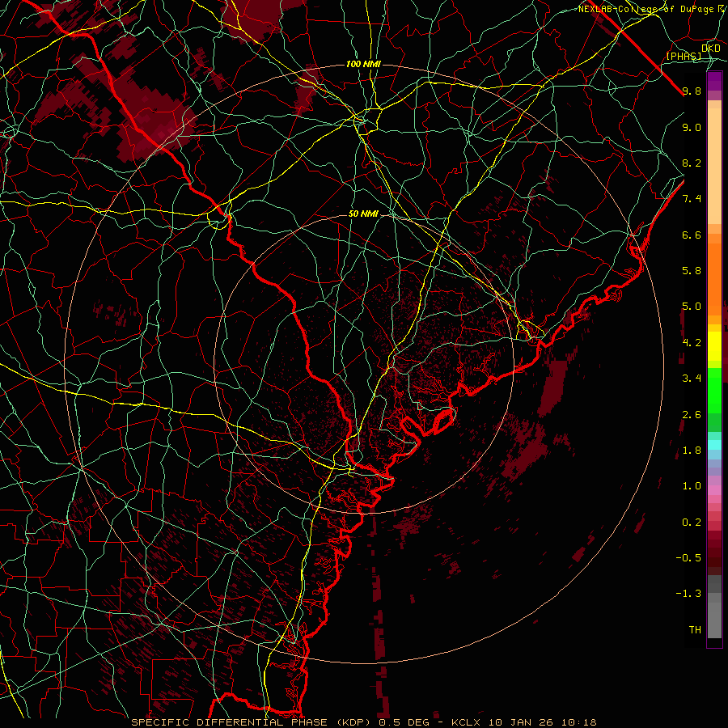Click the "5.0" scale value
Viewport: 728px width, 728px height.
[692, 307]
